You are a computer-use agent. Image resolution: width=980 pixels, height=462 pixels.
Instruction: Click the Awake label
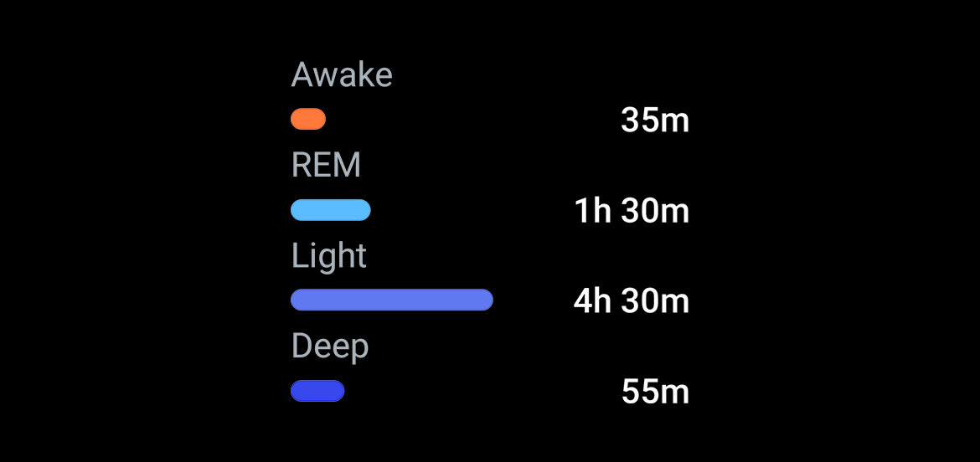[342, 75]
